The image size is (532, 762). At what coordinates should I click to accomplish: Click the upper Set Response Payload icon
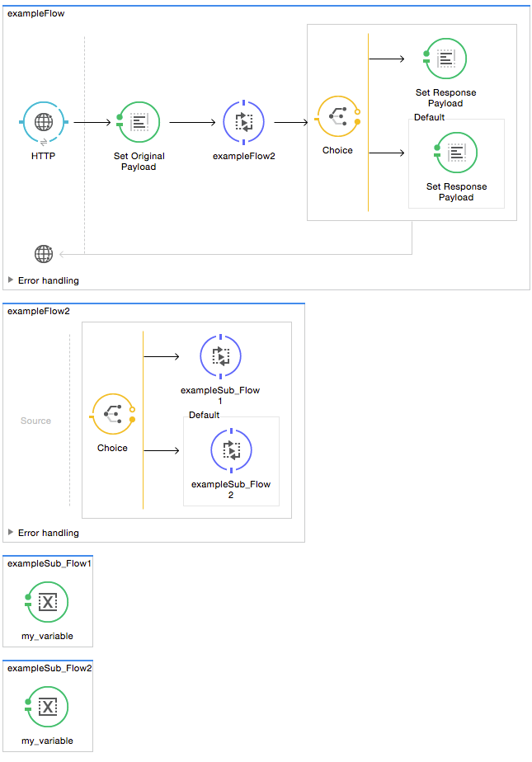pyautogui.click(x=445, y=59)
